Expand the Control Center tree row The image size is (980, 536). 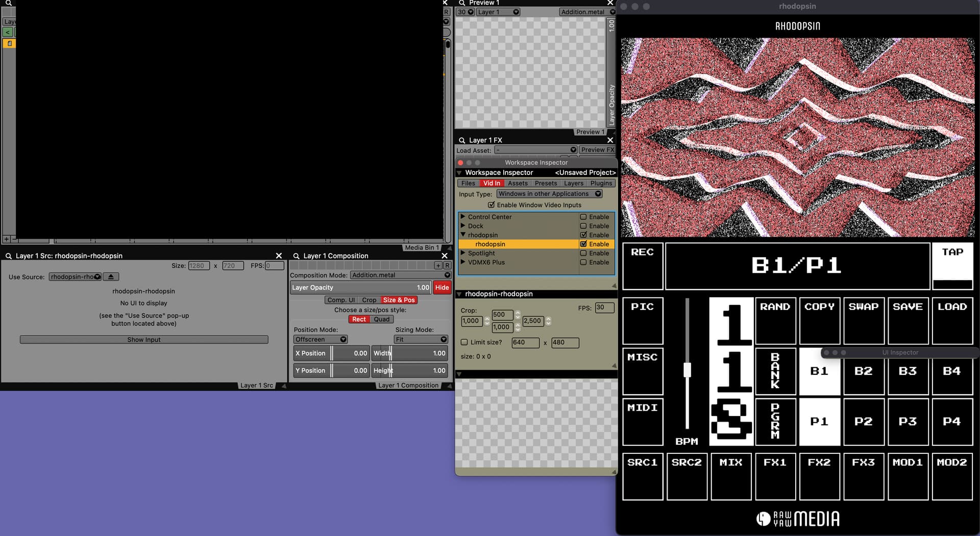(x=463, y=217)
